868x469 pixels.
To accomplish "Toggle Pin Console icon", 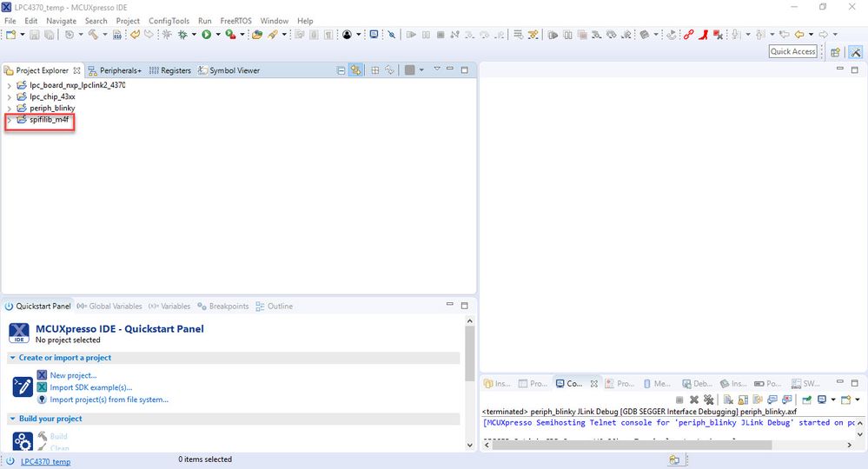I will point(807,400).
